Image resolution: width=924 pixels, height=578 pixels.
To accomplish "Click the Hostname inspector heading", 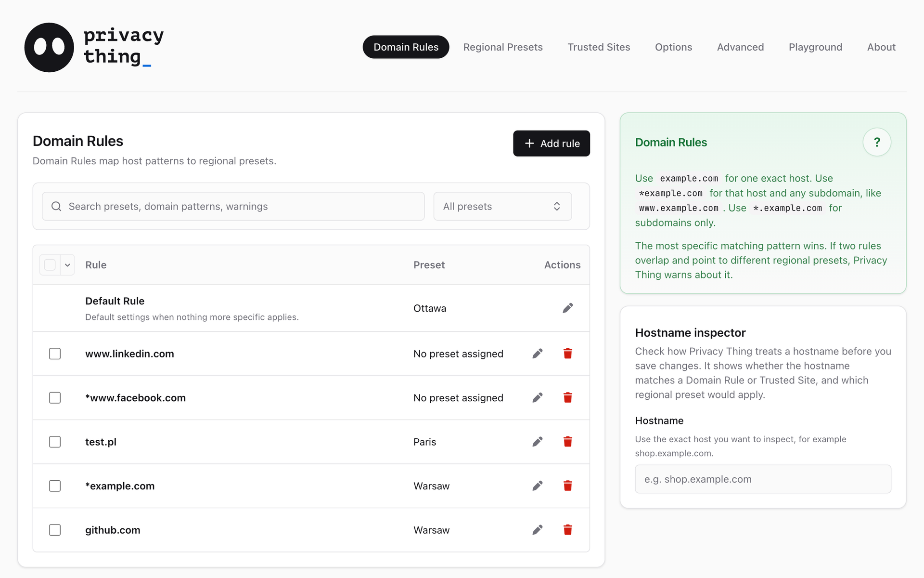I will coord(690,333).
